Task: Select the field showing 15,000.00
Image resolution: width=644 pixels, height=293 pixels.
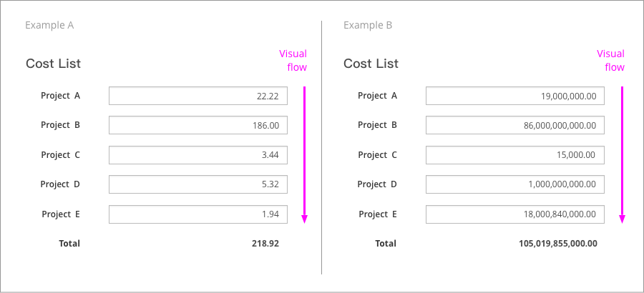Action: click(515, 154)
